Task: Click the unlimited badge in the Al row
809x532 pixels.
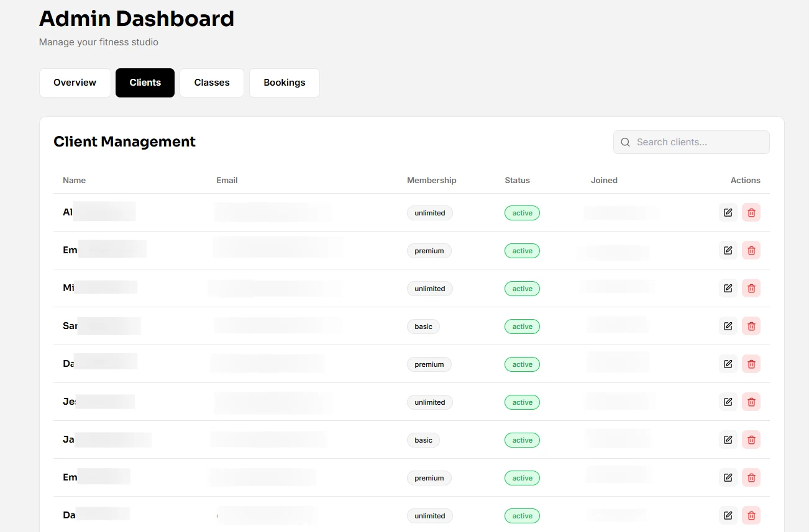Action: (x=430, y=213)
